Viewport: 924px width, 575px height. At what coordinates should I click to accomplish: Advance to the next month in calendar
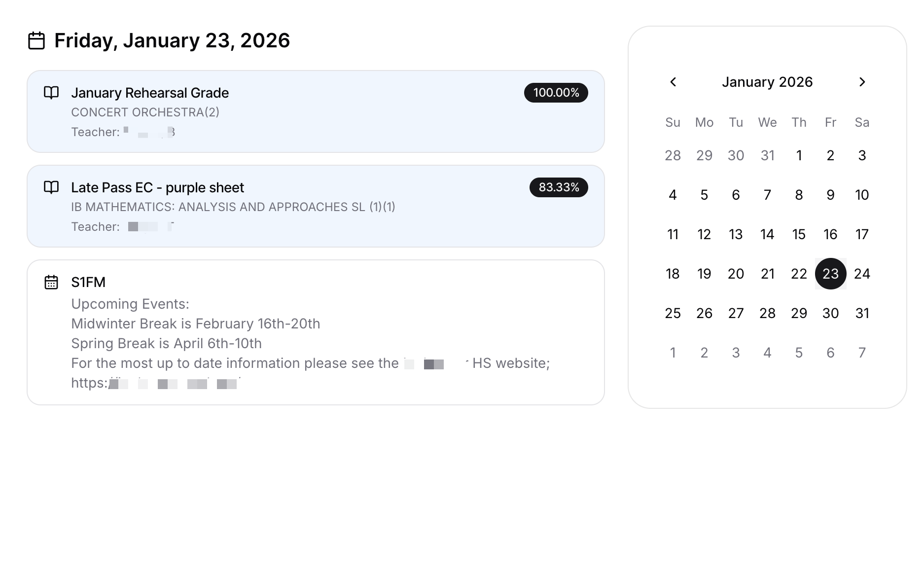(x=862, y=82)
